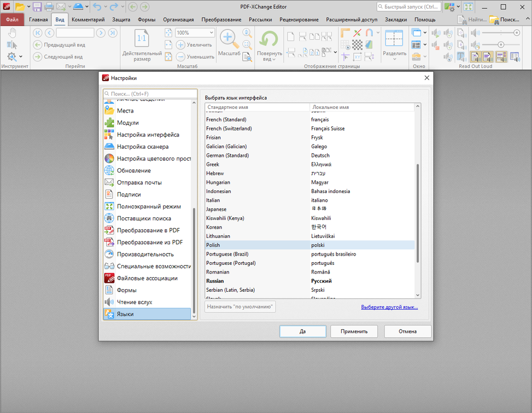Image resolution: width=532 pixels, height=413 pixels.
Task: Select the Отправка почты envelope icon
Action: (x=109, y=182)
